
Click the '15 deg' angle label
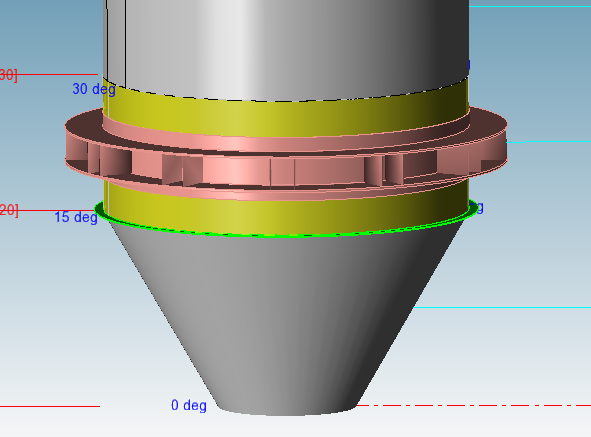[76, 217]
